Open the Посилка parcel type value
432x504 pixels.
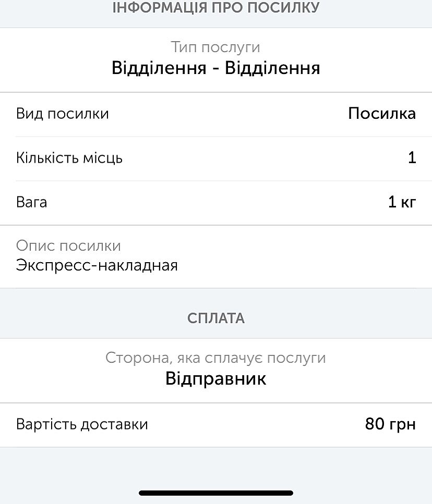(x=382, y=114)
